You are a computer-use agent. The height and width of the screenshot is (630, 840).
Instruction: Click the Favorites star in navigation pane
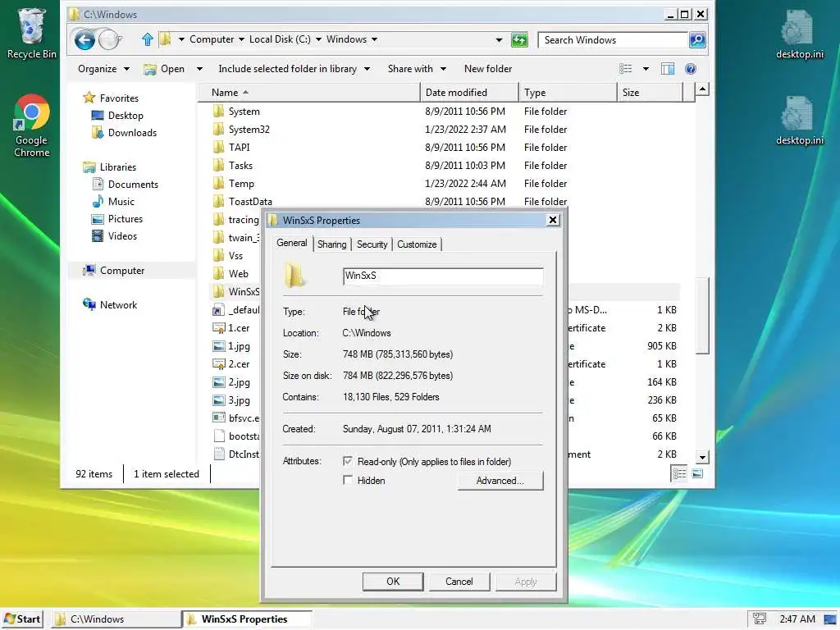point(89,98)
